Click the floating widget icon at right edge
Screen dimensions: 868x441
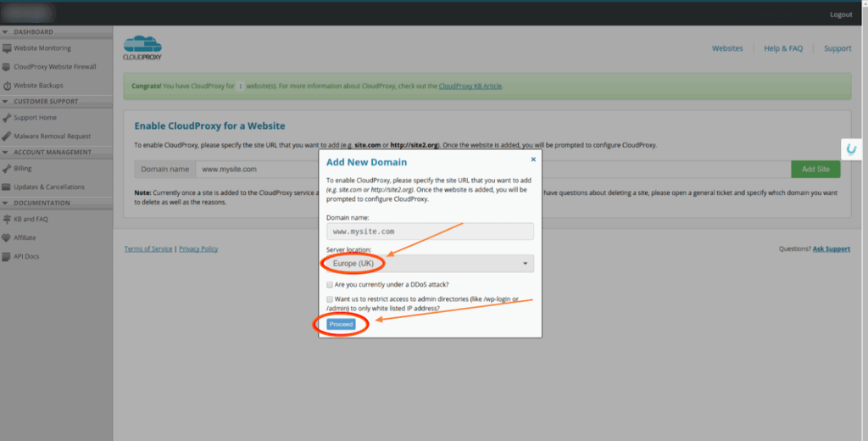tap(851, 149)
